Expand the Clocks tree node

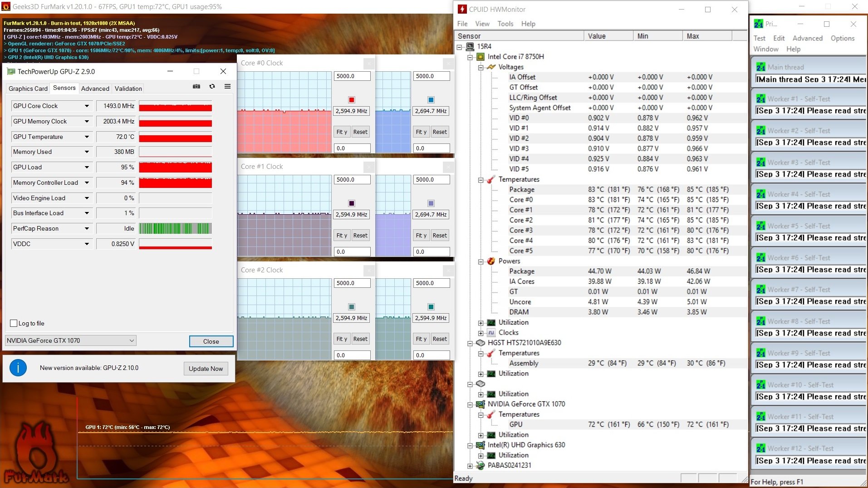(x=481, y=333)
